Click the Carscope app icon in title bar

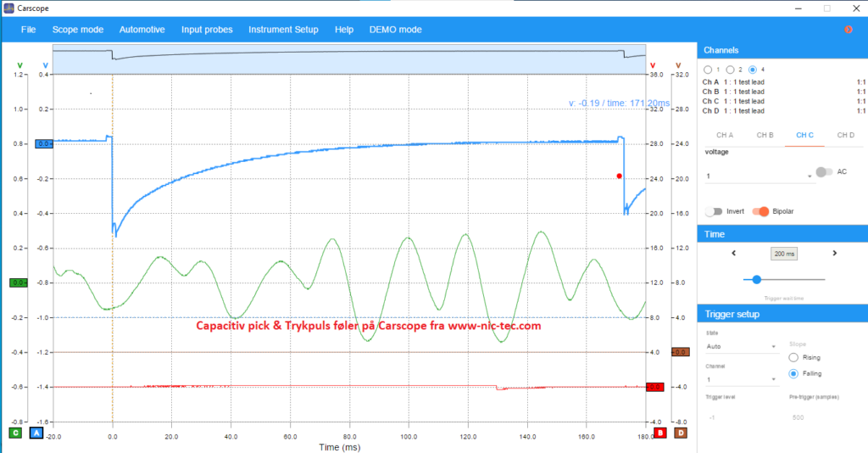click(x=8, y=8)
